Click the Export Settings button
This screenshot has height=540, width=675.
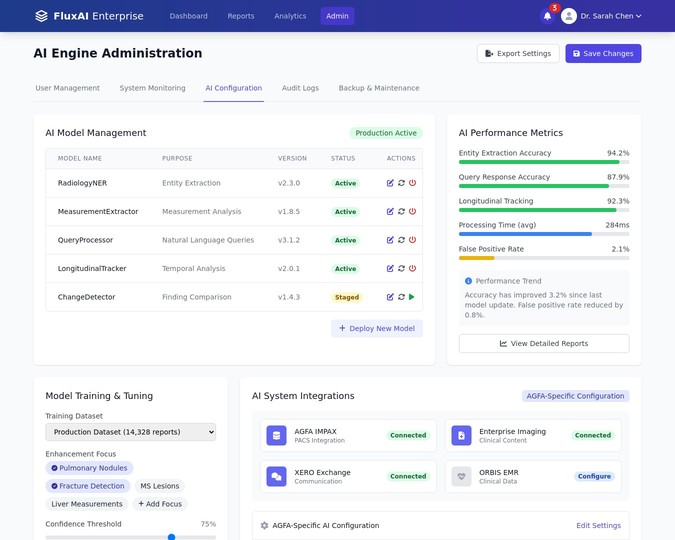tap(518, 53)
